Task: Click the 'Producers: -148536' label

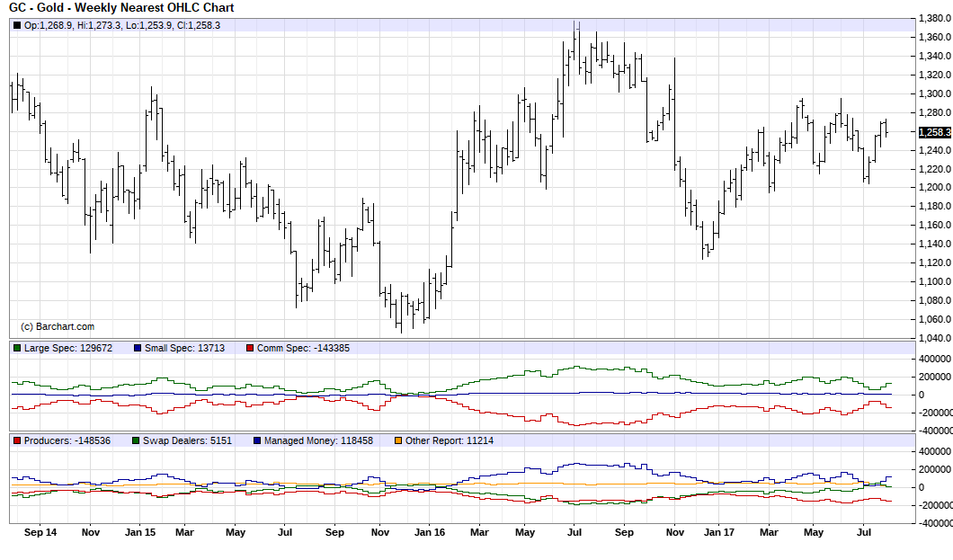Action: click(67, 440)
